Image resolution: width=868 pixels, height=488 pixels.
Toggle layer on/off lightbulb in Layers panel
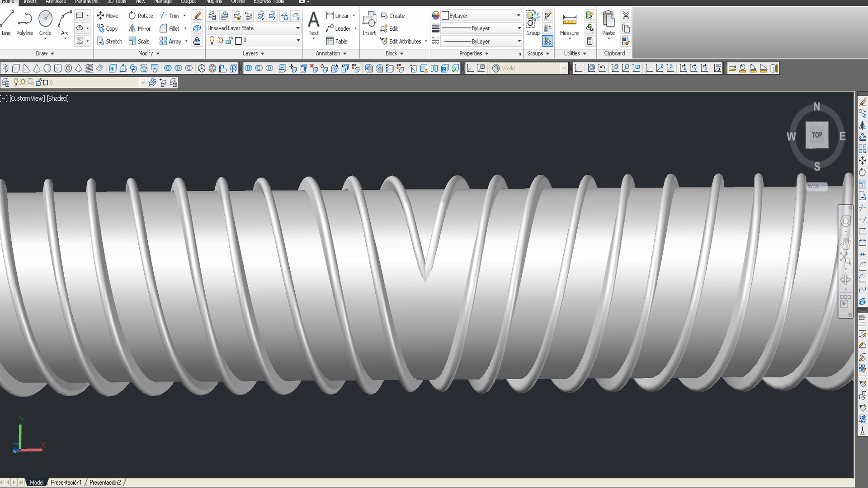[212, 41]
